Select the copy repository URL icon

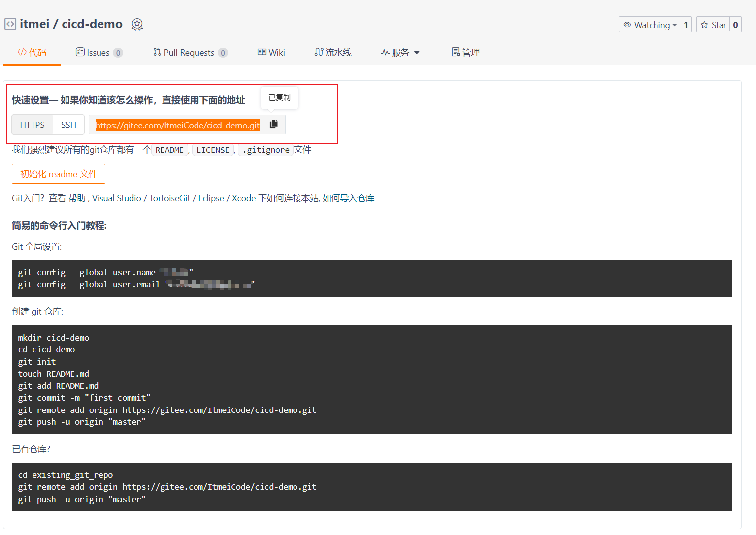click(x=273, y=124)
